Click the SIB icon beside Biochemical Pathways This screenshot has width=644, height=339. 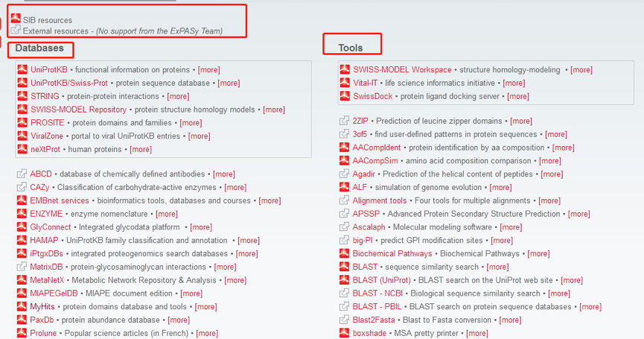click(x=344, y=253)
